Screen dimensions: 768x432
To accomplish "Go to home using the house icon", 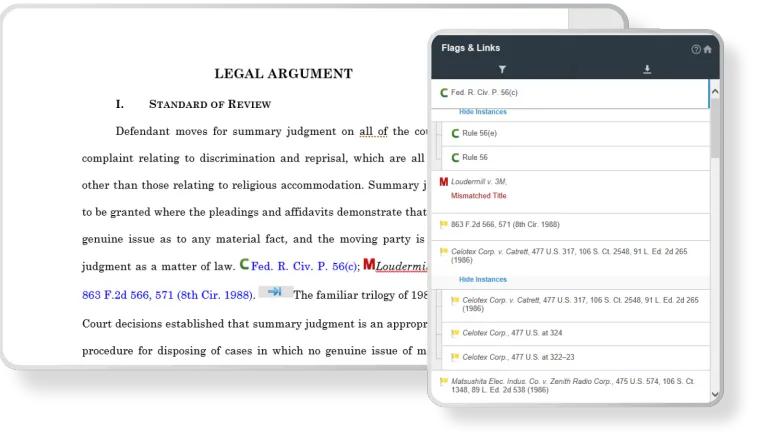I will (708, 48).
